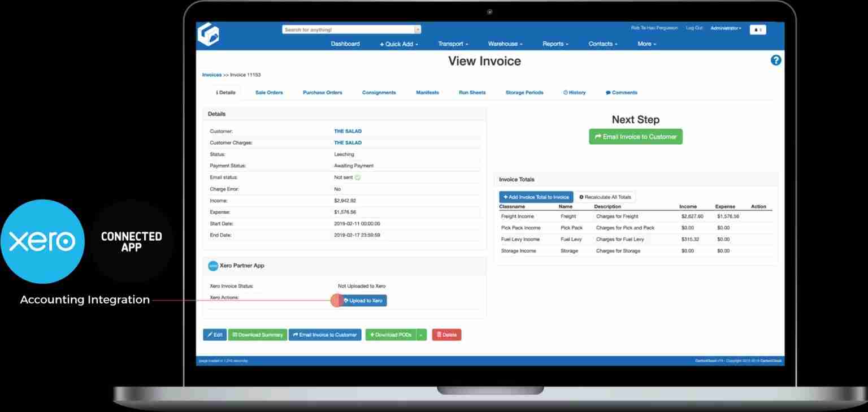
Task: Click the CartonCloud logo icon
Action: pos(209,35)
